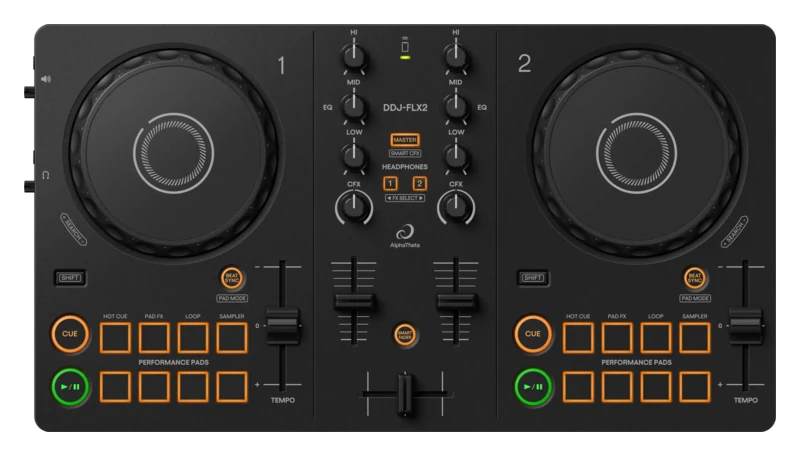Click the deck 2 TEMPO slider handle
The height and width of the screenshot is (456, 800).
(x=745, y=325)
